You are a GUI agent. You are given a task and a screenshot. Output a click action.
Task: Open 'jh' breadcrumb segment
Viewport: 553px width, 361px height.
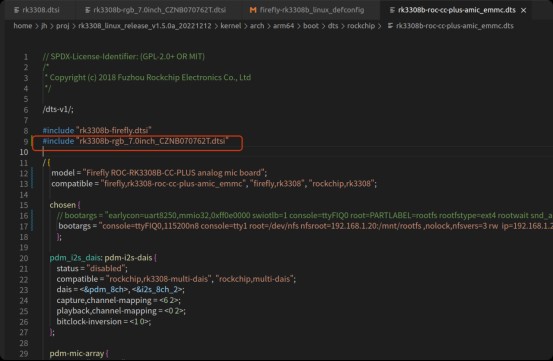(x=44, y=26)
